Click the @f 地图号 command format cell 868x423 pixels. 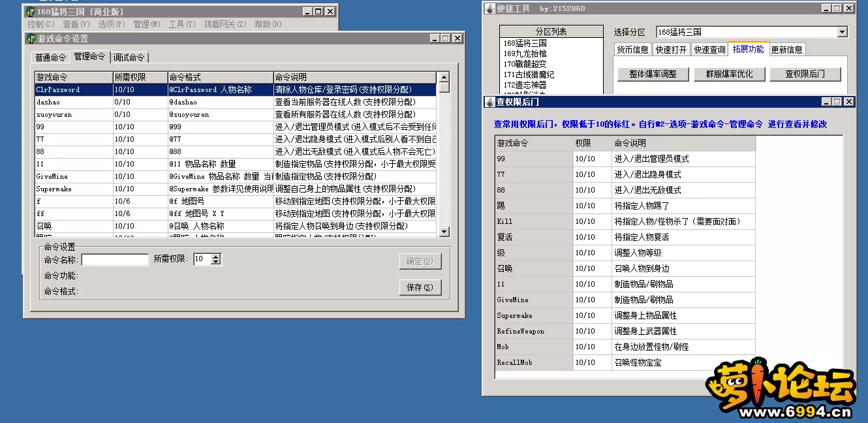pyautogui.click(x=221, y=201)
